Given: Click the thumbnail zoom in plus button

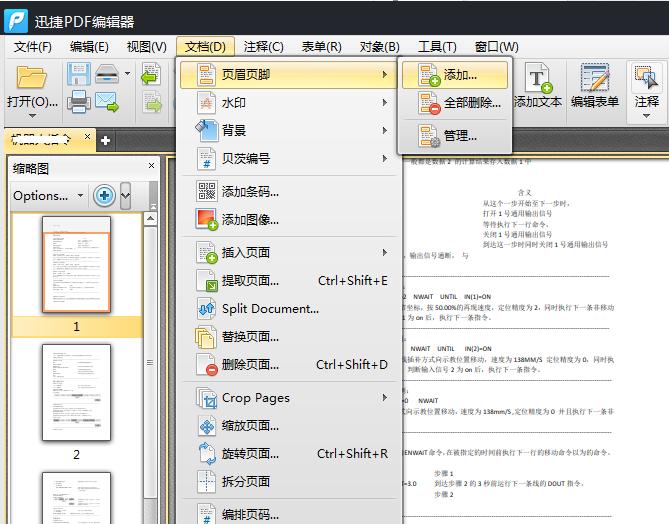Looking at the screenshot, I should (x=104, y=196).
